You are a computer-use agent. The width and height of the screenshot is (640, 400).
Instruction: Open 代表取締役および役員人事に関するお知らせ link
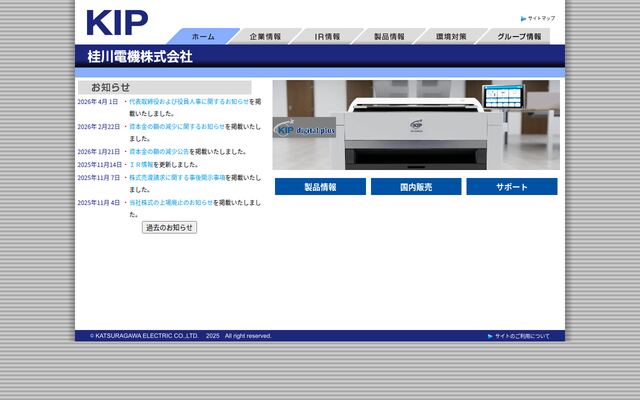coord(189,102)
